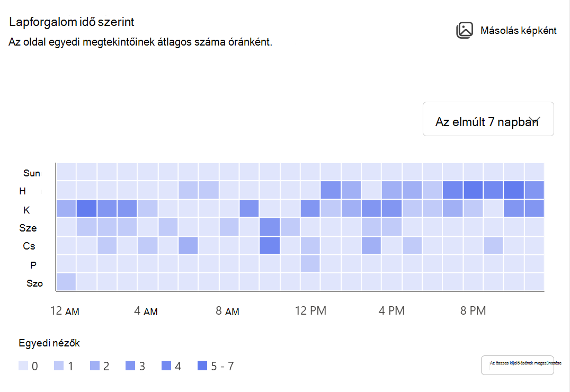
Task: Click the Egyedi nézők legend title
Action: [49, 343]
